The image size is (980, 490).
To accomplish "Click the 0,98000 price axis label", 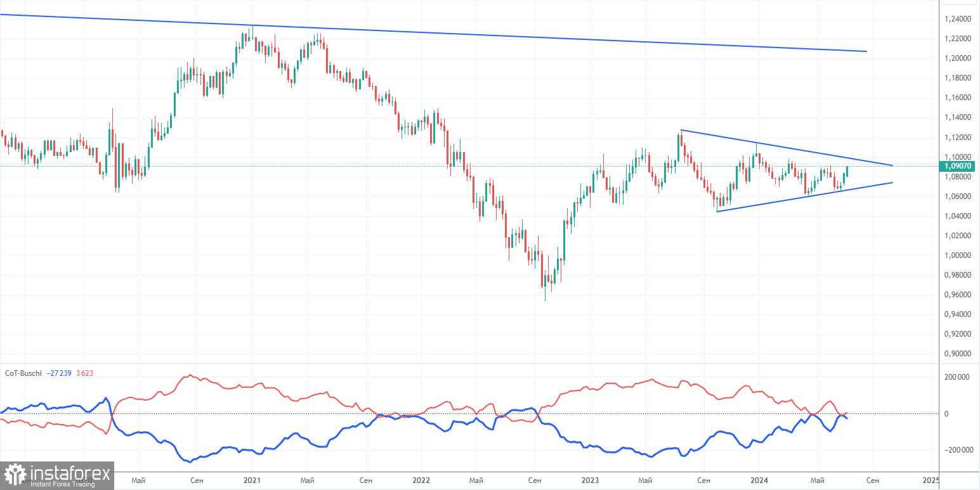I will pyautogui.click(x=958, y=275).
